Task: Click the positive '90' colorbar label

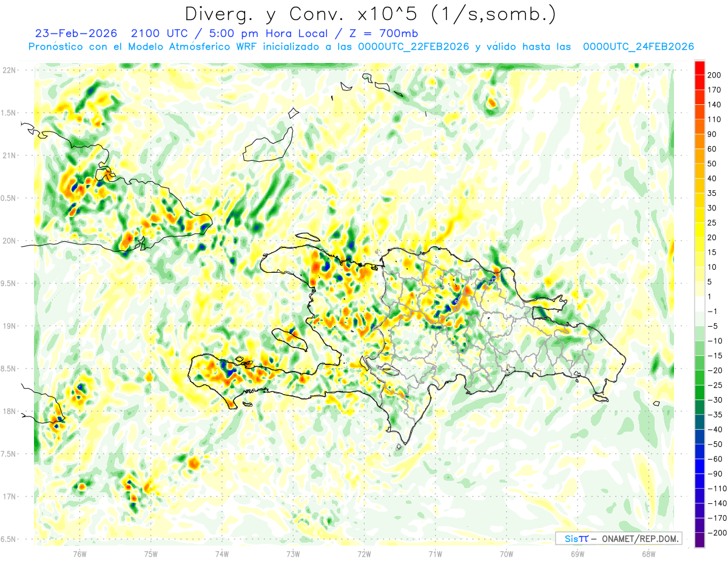Action: [712, 135]
